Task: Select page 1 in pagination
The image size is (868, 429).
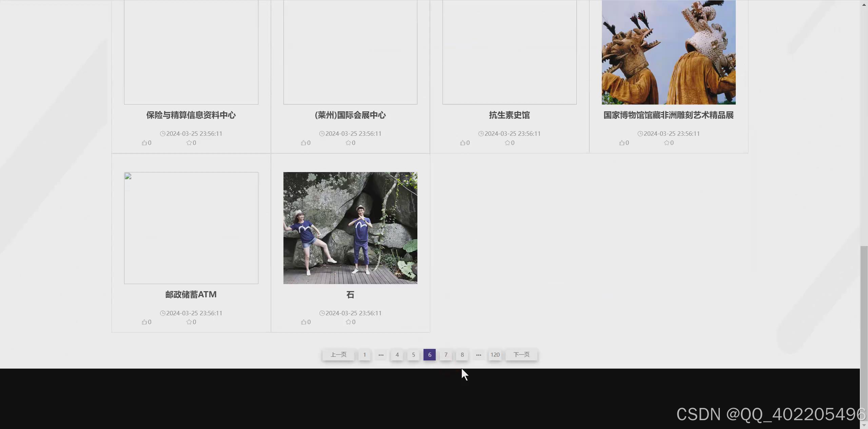Action: (x=364, y=355)
